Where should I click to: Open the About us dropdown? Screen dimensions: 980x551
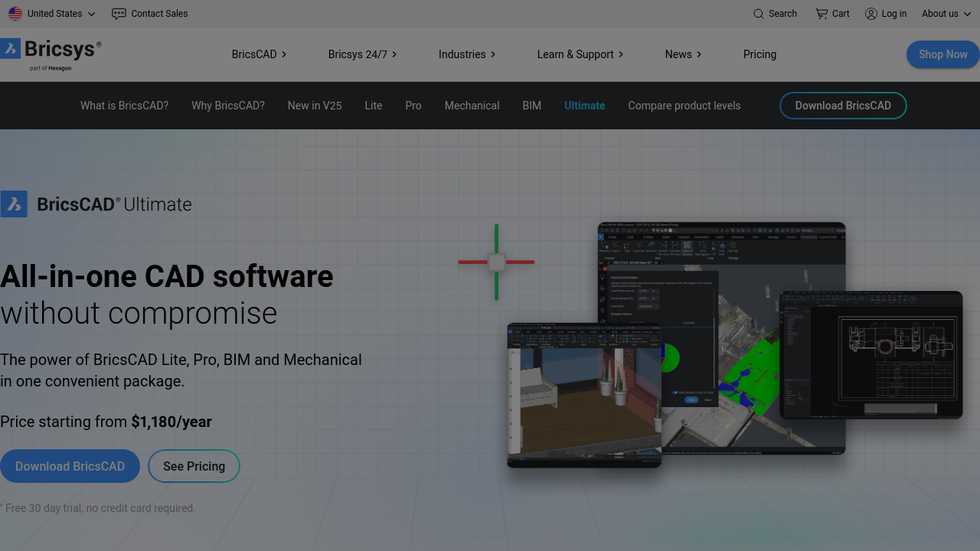click(x=946, y=14)
